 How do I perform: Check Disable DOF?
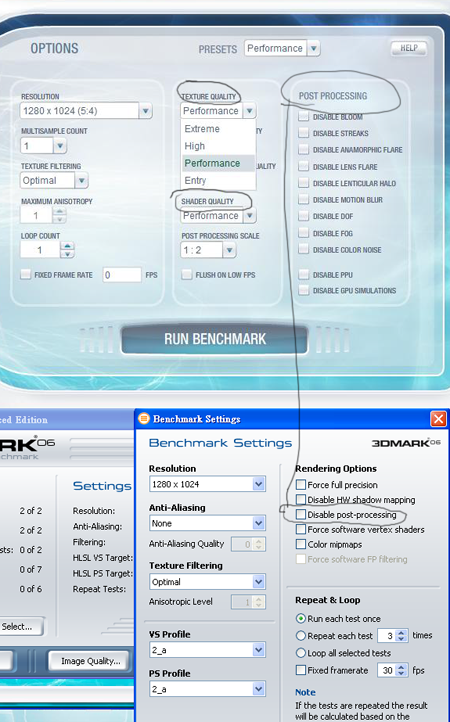[303, 216]
